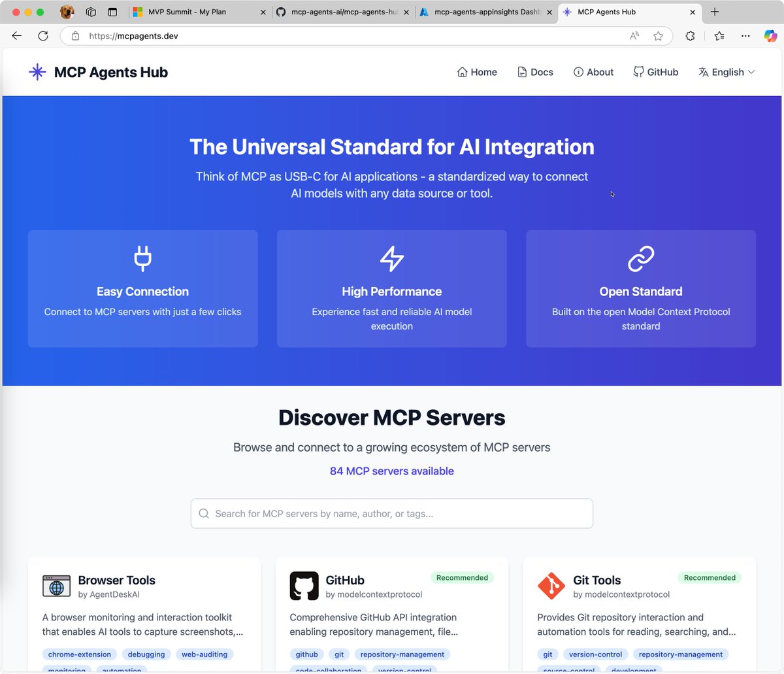Click the High Performance heading
Screen dimensions: 784x674
click(392, 292)
